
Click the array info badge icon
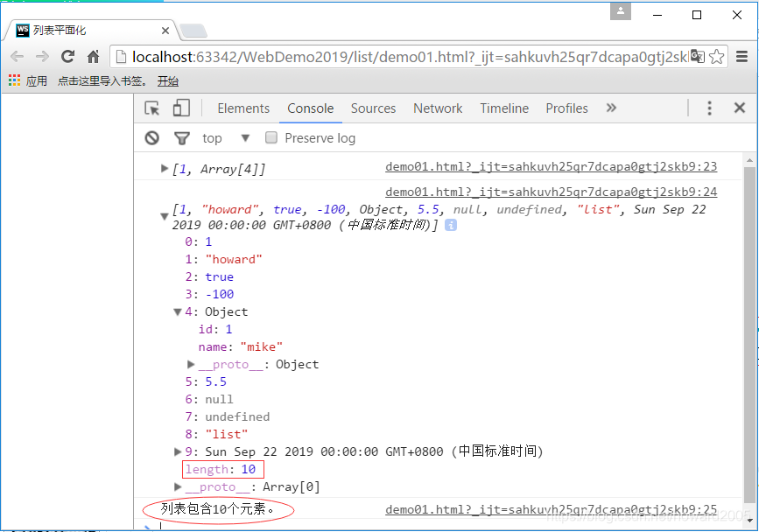[451, 225]
